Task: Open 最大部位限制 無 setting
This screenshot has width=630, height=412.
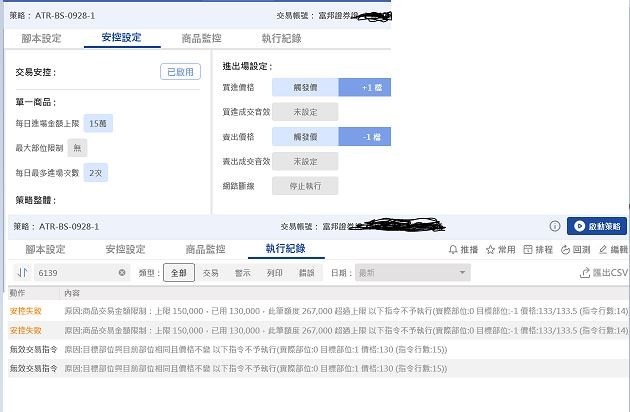Action: click(x=77, y=148)
